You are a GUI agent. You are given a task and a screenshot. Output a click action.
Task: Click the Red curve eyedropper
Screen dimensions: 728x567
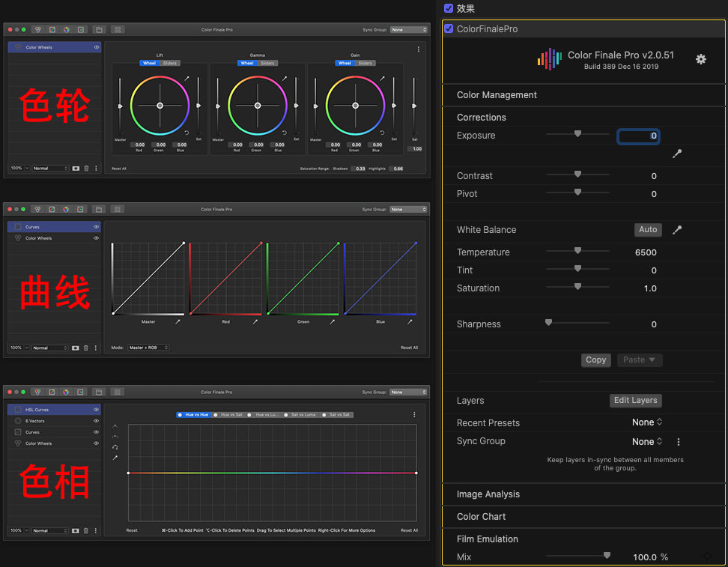coord(255,322)
